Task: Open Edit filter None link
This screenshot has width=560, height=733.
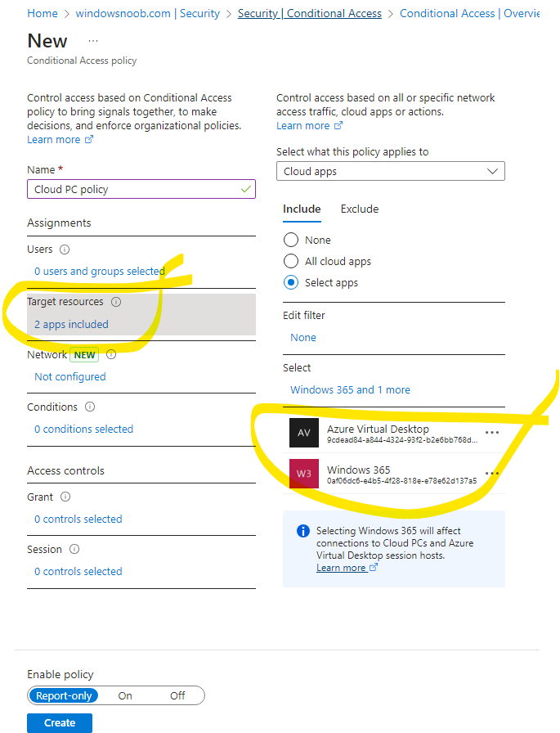Action: coord(303,338)
